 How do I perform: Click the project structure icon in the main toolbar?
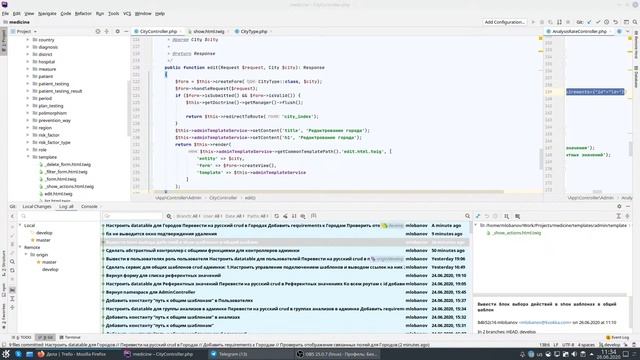[626, 22]
